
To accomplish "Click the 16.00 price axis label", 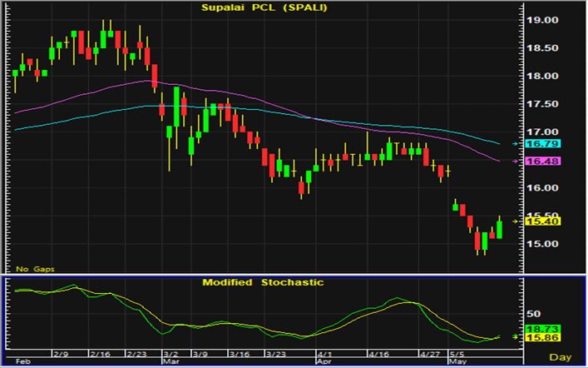I will click(x=542, y=188).
